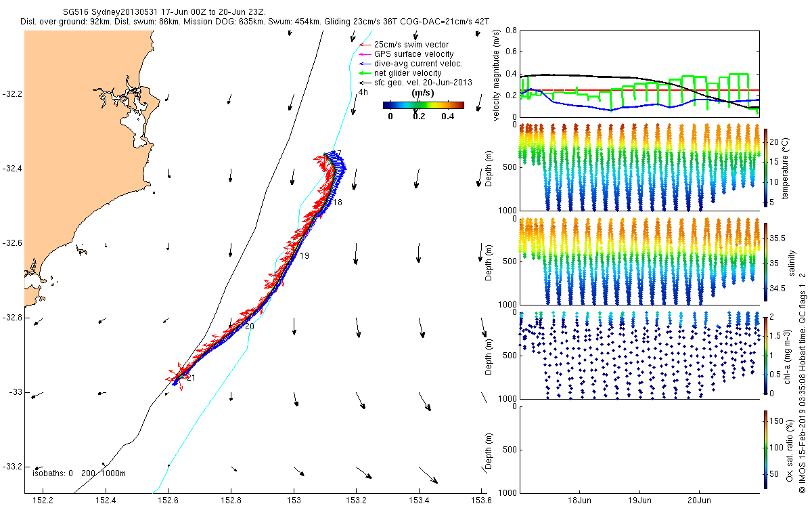This screenshot has width=812, height=508.
Task: Click day marker '21' at the track's end
Action: pyautogui.click(x=190, y=378)
